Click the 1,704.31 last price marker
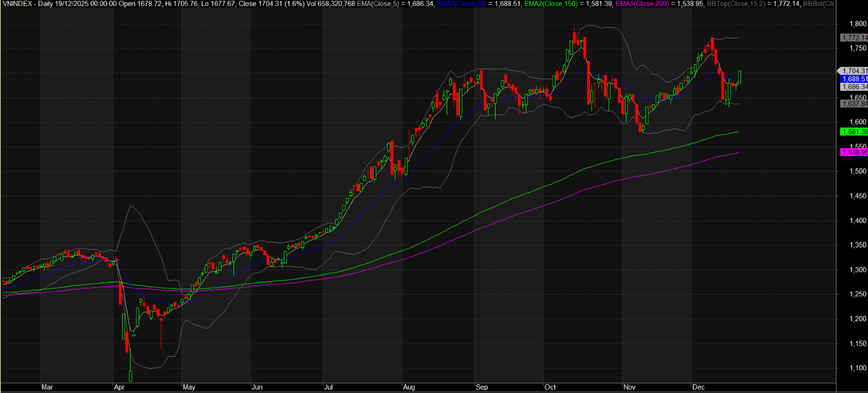868x393 pixels. 853,71
